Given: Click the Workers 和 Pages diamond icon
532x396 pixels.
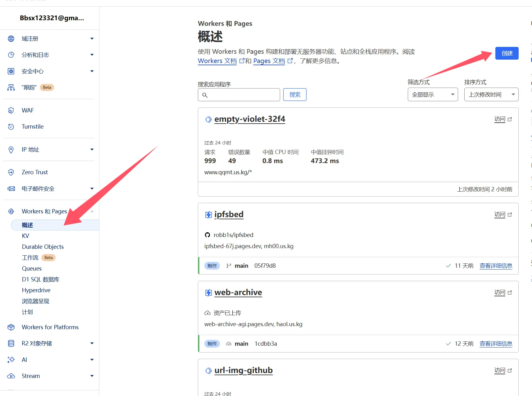Looking at the screenshot, I should click(11, 211).
